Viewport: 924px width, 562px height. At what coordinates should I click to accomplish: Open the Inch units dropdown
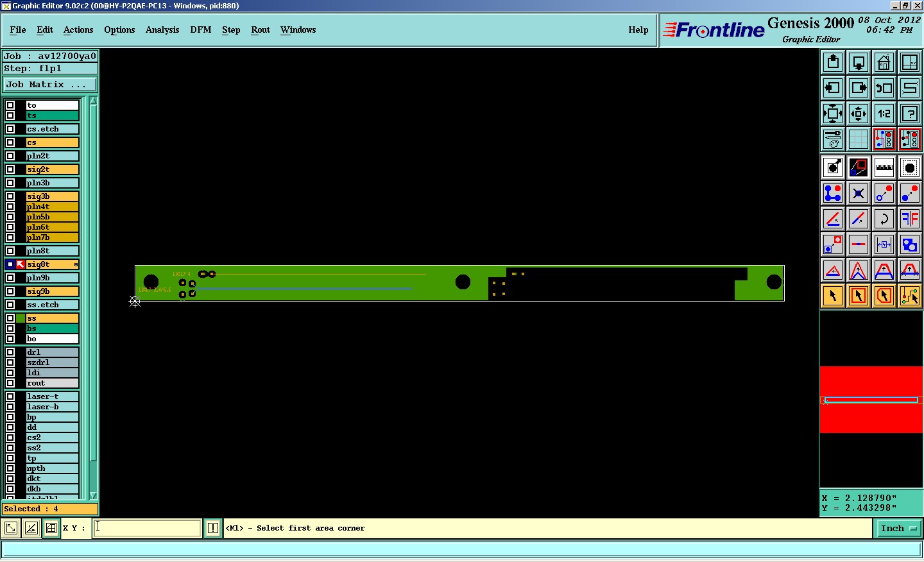point(898,528)
